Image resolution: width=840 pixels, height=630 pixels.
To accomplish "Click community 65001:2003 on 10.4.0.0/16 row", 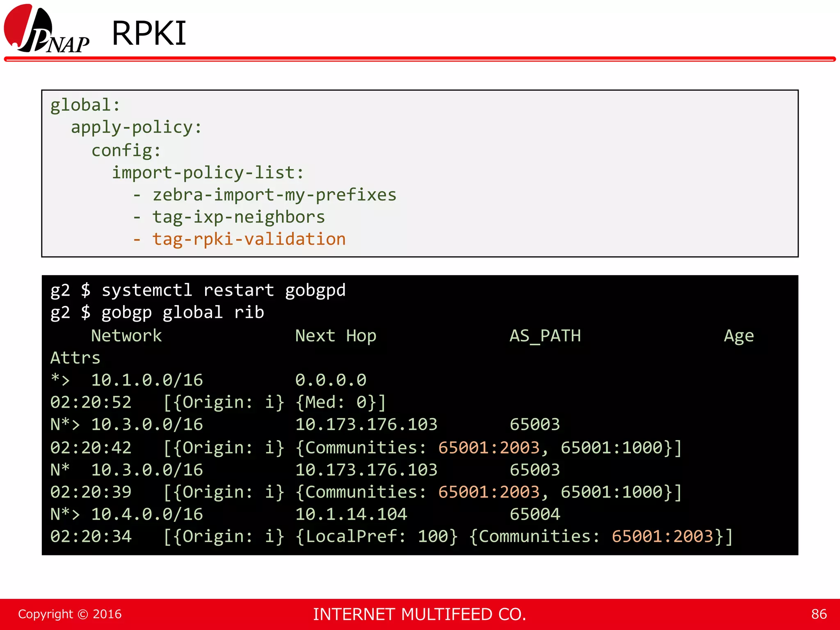I will [x=663, y=536].
